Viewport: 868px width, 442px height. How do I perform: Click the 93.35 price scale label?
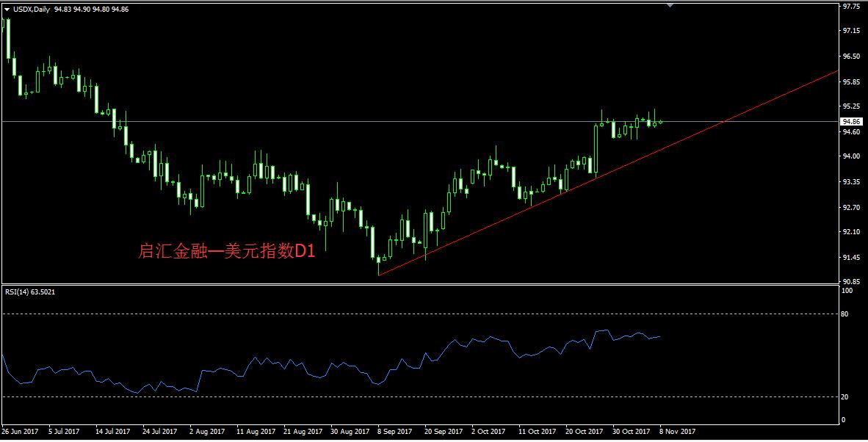click(x=851, y=182)
